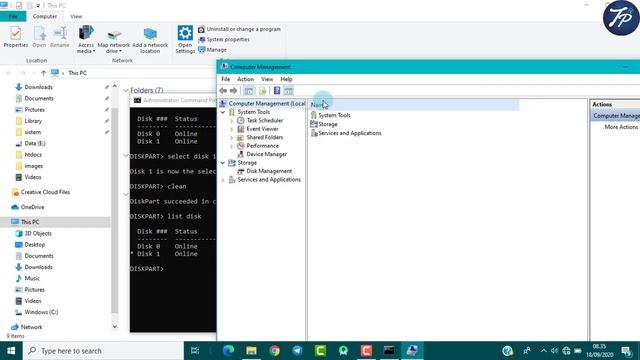Open Google Chrome from the taskbar
640x360 pixels.
pyautogui.click(x=274, y=351)
